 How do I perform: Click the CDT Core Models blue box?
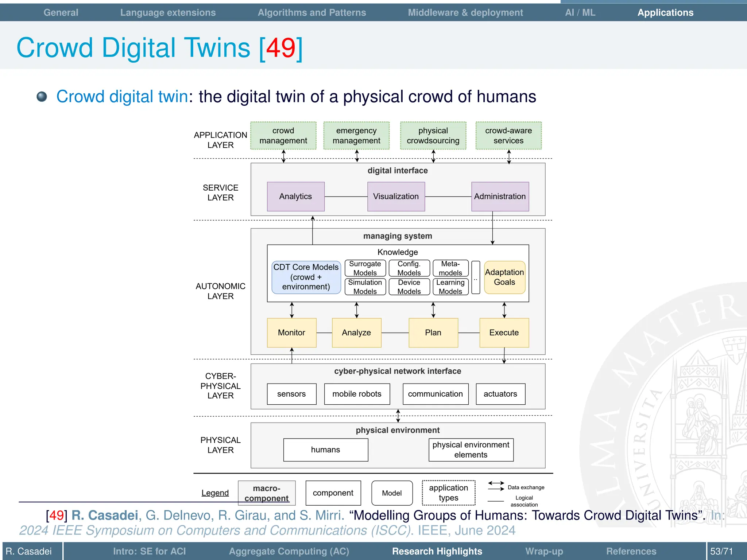306,277
